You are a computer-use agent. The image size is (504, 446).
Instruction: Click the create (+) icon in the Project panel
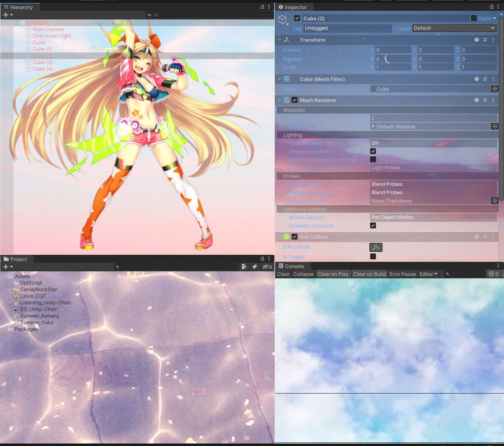point(5,267)
